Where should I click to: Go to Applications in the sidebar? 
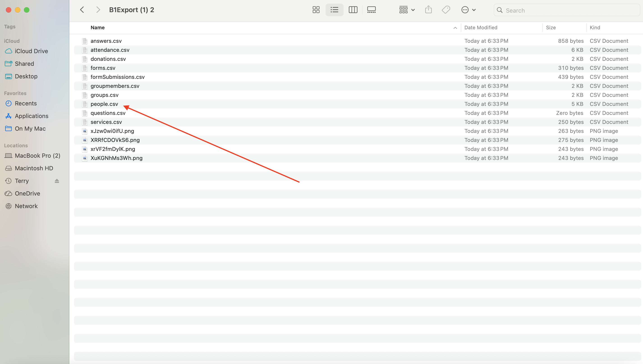pos(32,116)
